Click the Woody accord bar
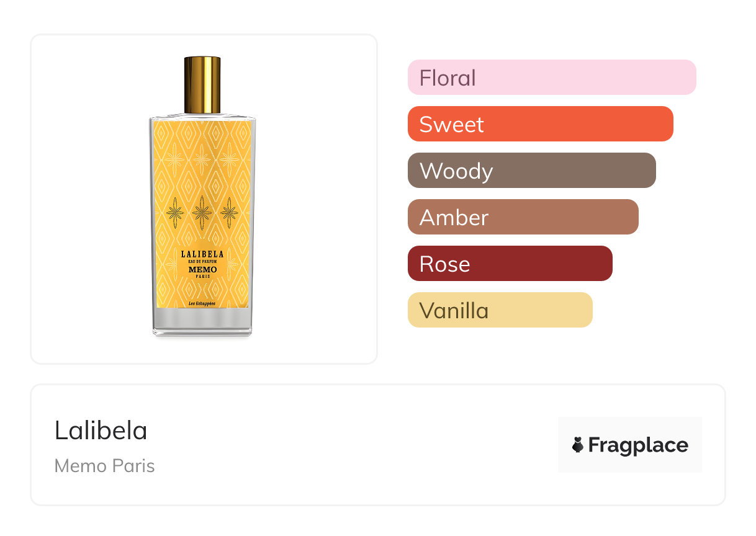Viewport: 756px width, 536px height. [x=531, y=171]
